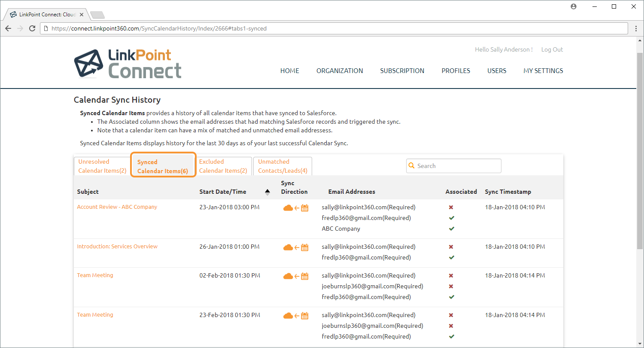Click cloud sync icon for Introduction: Services Overview
The height and width of the screenshot is (348, 644).
pyautogui.click(x=288, y=247)
